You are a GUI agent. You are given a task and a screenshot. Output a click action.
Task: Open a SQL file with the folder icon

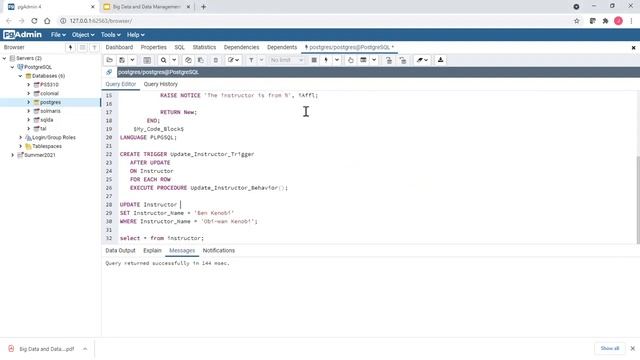109,60
